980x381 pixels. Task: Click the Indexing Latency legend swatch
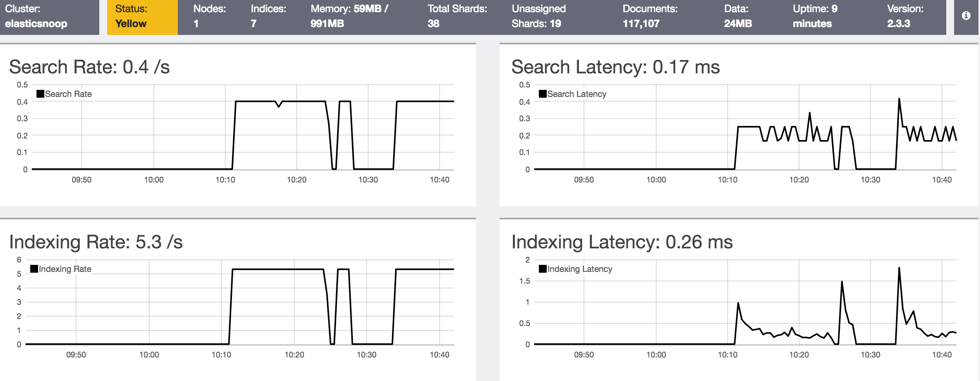click(x=543, y=268)
